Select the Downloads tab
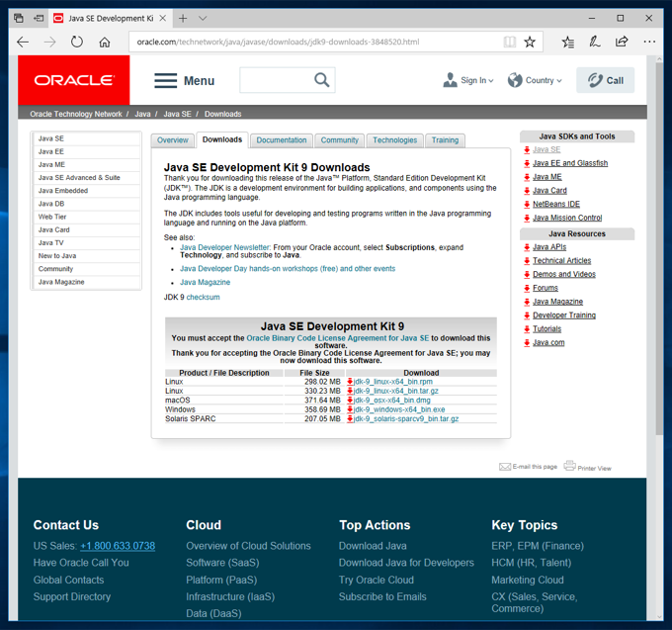Viewport: 672px width, 630px height. coord(222,139)
